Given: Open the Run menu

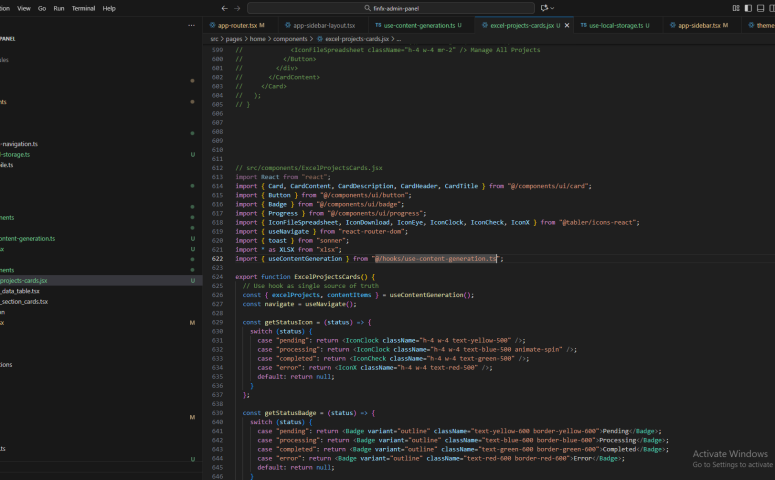Looking at the screenshot, I should [59, 8].
